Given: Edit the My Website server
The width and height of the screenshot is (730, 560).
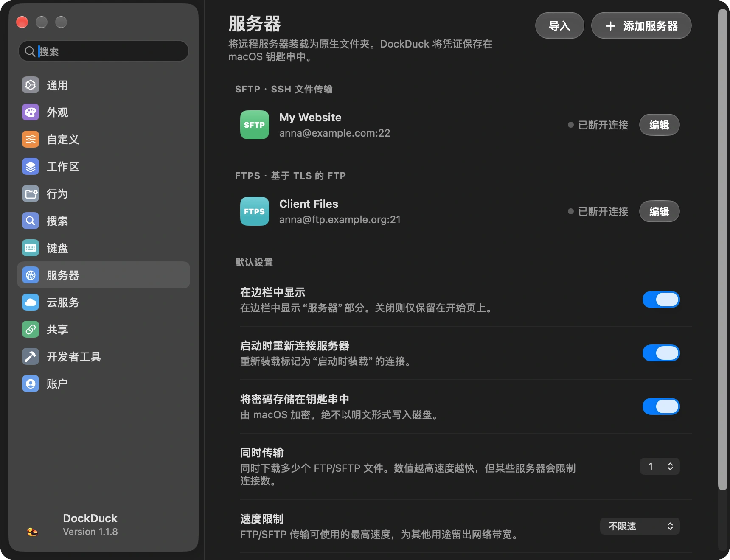Looking at the screenshot, I should [x=659, y=125].
